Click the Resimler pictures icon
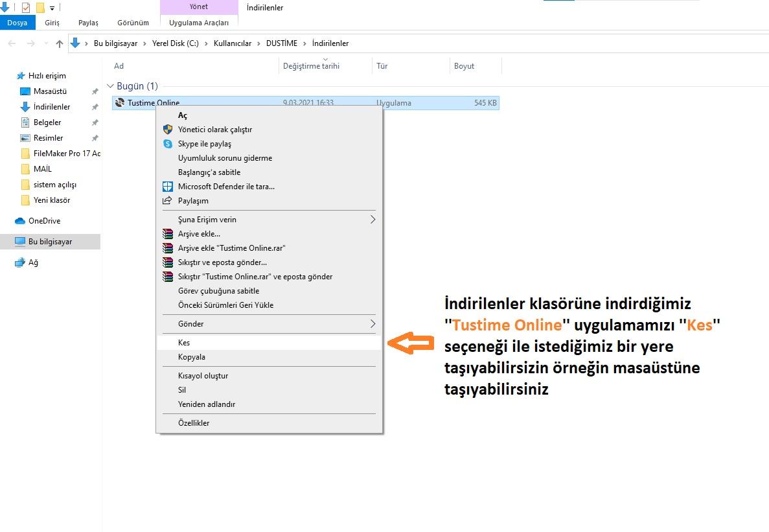The image size is (769, 532). tap(25, 138)
